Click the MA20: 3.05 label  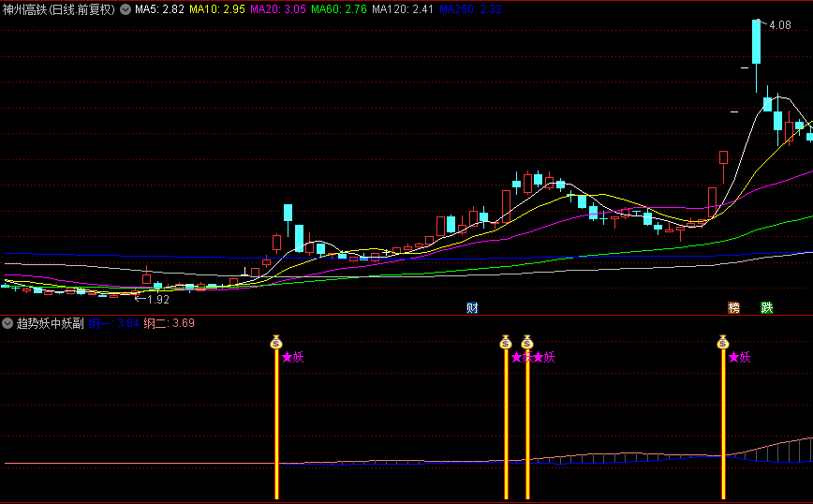tap(278, 9)
